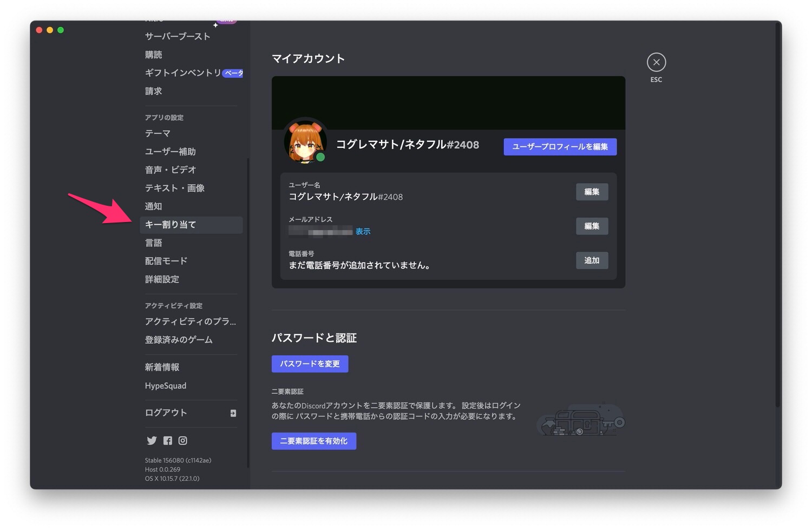The width and height of the screenshot is (812, 529).
Task: Click the 二要素認証 label
Action: [287, 391]
